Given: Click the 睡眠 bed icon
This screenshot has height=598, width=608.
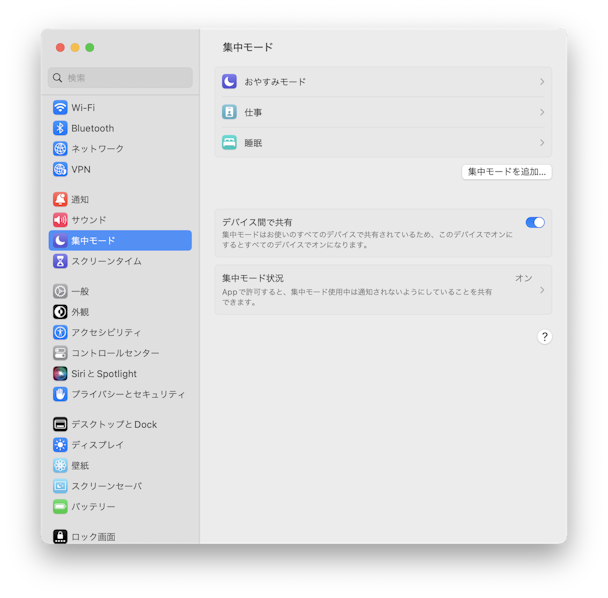Looking at the screenshot, I should click(x=229, y=143).
